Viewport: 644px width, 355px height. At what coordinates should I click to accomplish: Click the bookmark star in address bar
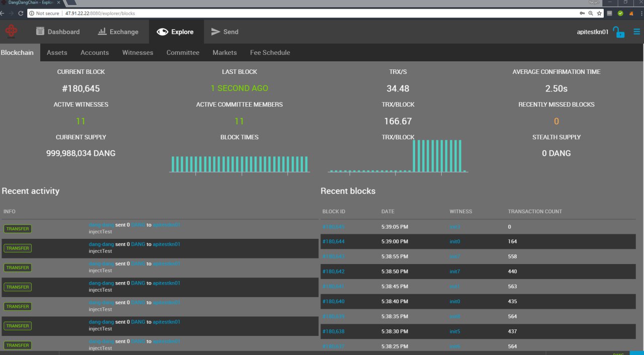pyautogui.click(x=599, y=14)
